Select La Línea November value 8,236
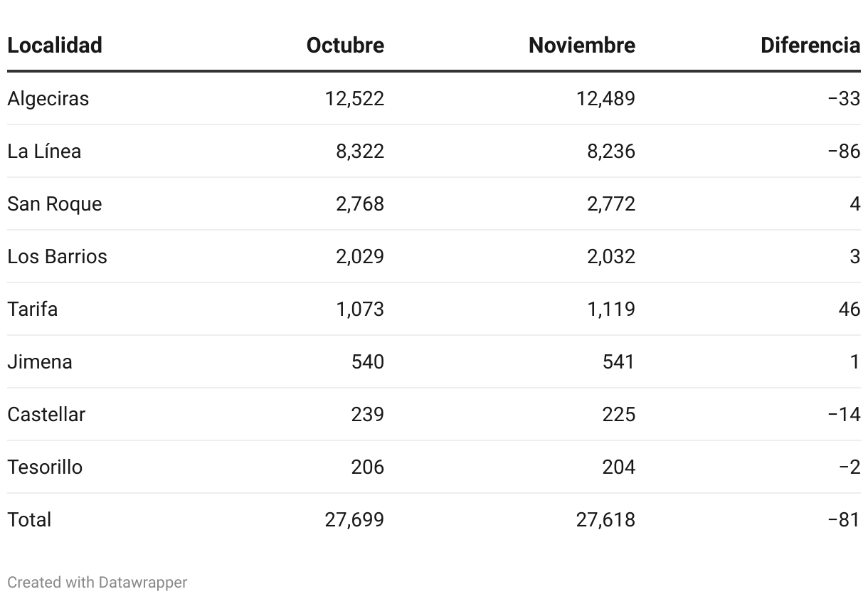Viewport: 868px width, 599px height. coord(611,151)
